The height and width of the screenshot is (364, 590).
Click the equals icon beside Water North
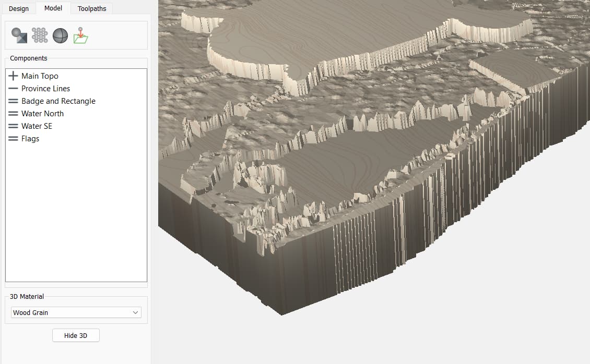(14, 114)
